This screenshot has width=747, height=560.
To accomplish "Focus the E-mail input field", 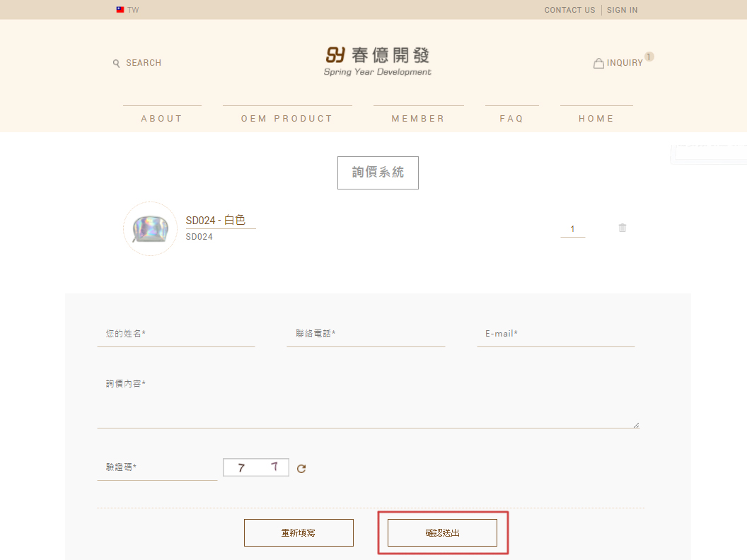I will tap(555, 334).
